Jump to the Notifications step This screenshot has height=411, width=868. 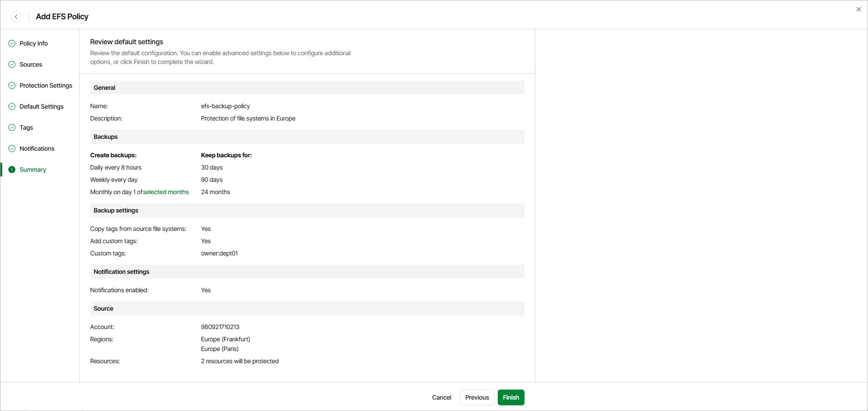click(x=37, y=149)
